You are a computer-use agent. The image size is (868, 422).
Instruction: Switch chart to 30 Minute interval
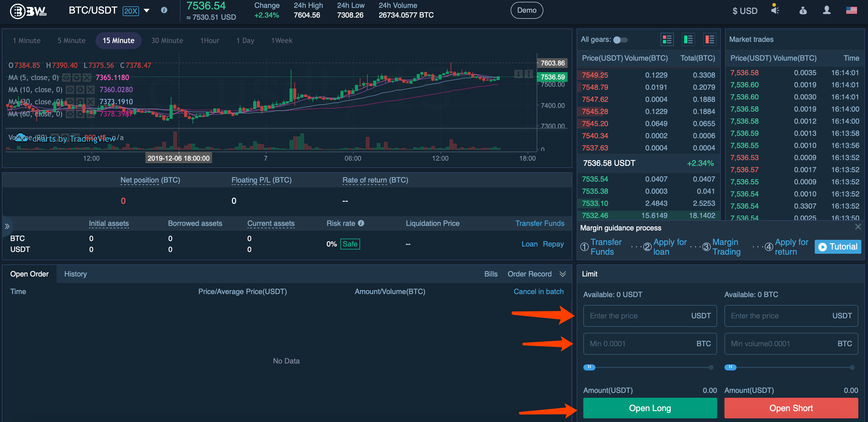[167, 41]
